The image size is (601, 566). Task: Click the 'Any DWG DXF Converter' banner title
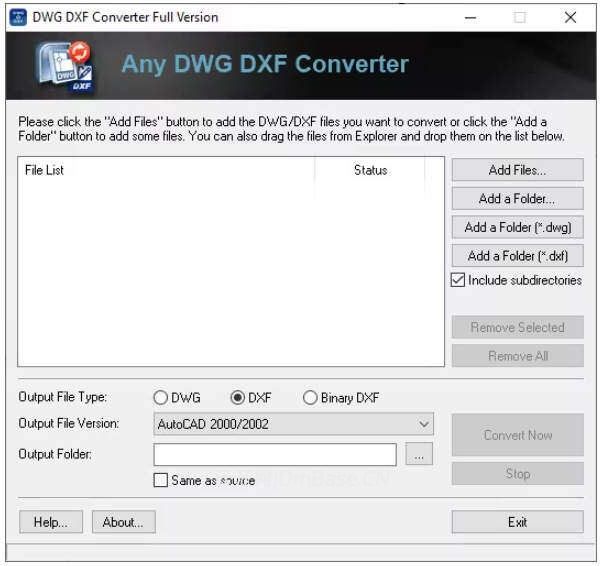point(265,64)
